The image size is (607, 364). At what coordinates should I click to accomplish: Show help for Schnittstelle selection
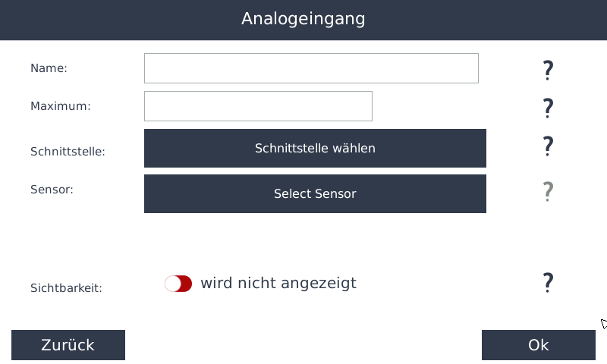click(x=548, y=146)
